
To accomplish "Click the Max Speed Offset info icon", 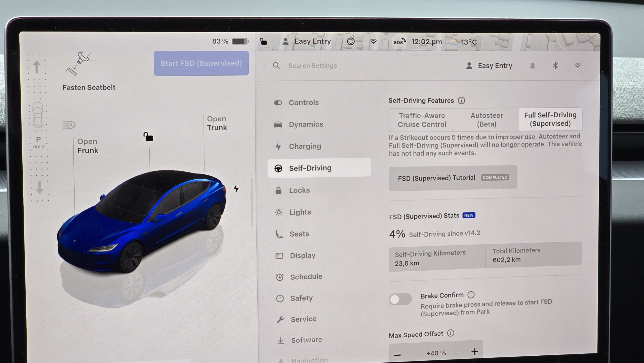I will pos(451,333).
